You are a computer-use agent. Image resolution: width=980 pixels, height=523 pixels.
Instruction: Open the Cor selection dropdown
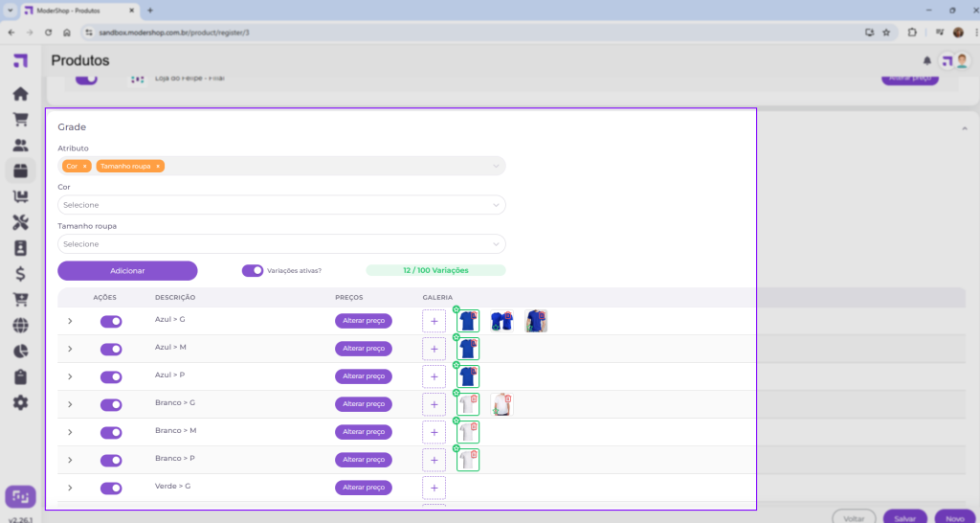coord(281,205)
